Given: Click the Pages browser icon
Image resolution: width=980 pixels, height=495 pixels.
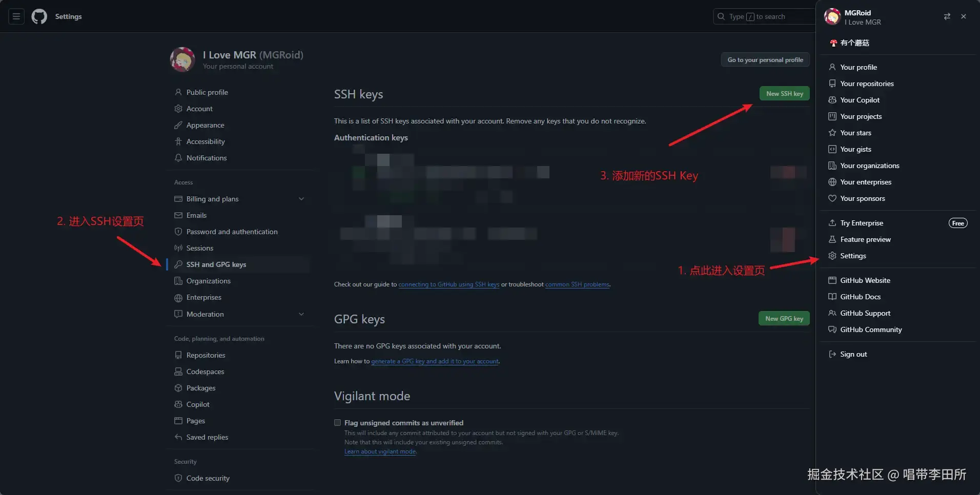Looking at the screenshot, I should [x=178, y=421].
